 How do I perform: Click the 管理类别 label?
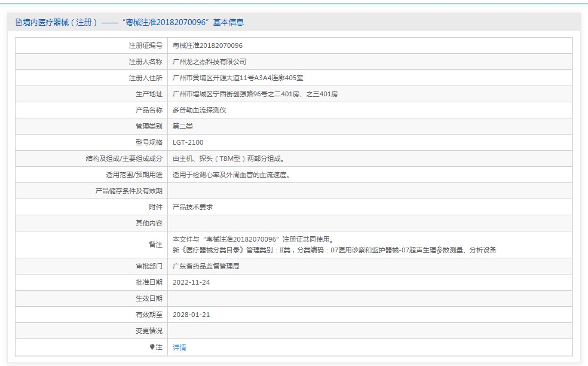pyautogui.click(x=149, y=126)
